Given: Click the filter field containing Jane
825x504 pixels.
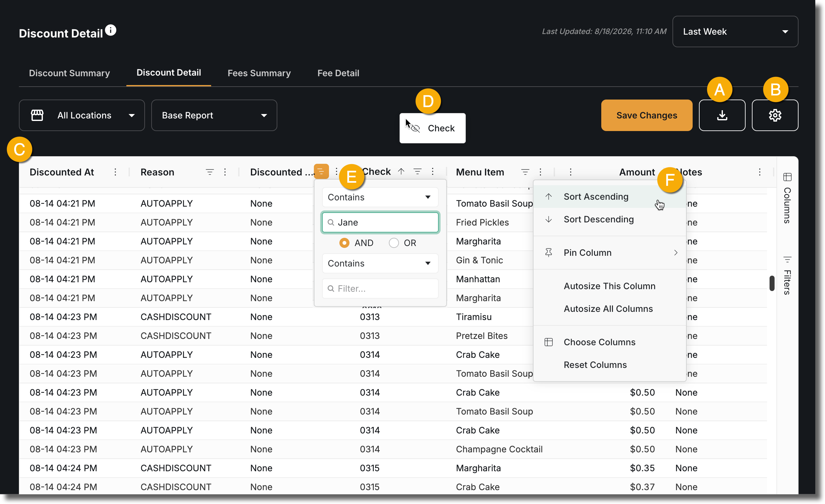Looking at the screenshot, I should pos(380,222).
